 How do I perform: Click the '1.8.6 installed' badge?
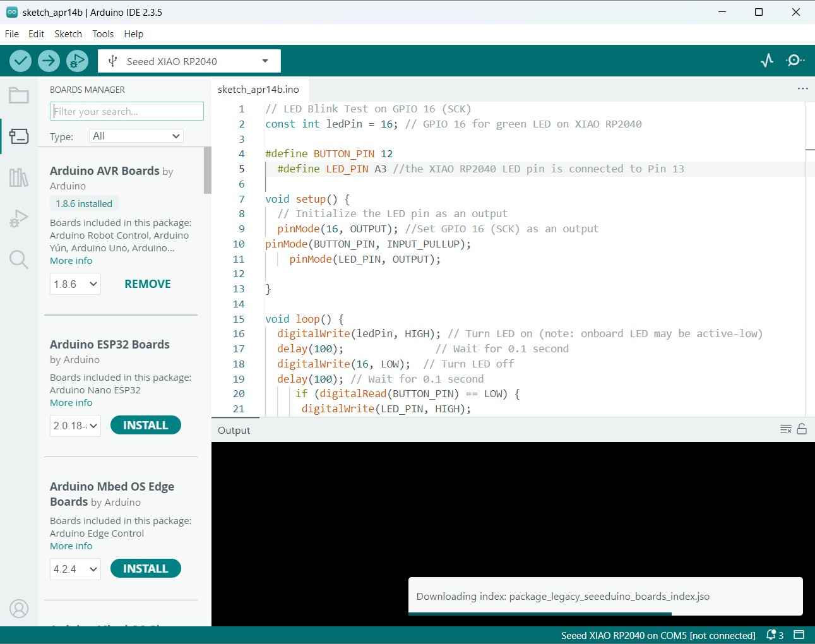84,204
